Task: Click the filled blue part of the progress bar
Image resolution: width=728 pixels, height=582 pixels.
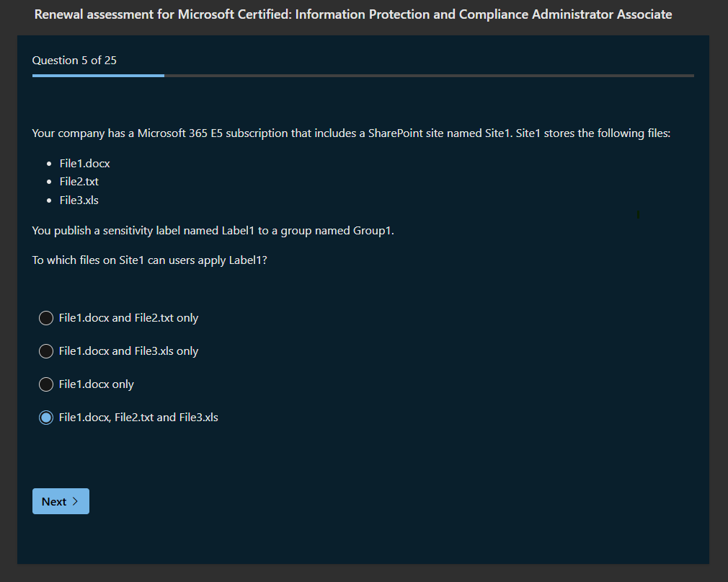Action: [x=98, y=75]
